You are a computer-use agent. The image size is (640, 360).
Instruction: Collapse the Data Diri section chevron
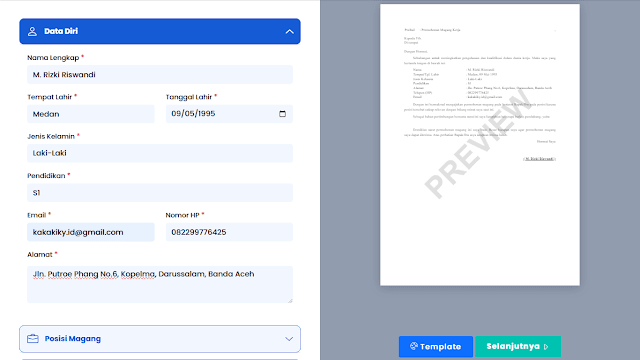click(x=289, y=31)
